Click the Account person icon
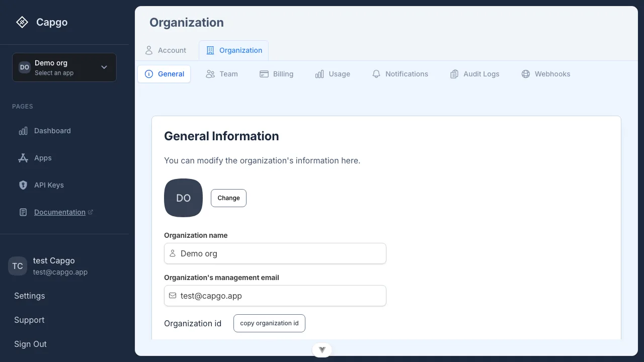The image size is (644, 362). pyautogui.click(x=149, y=50)
